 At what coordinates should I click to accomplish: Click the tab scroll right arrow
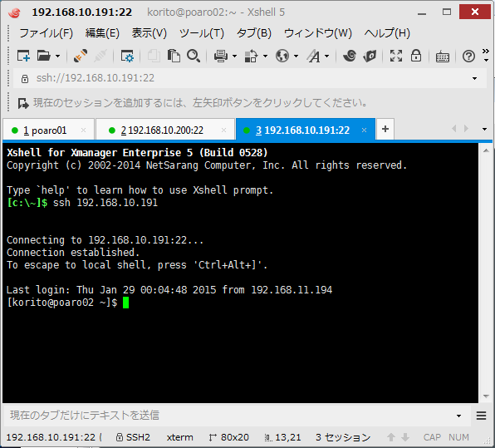point(466,129)
